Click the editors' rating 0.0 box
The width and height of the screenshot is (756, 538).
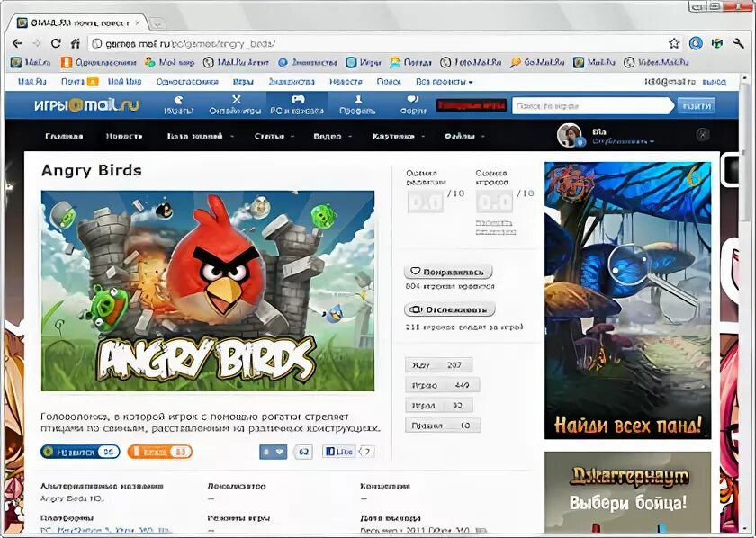pyautogui.click(x=425, y=202)
